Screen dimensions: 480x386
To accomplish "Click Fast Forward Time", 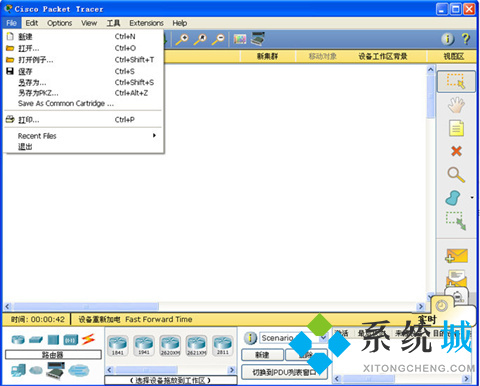I will (159, 319).
